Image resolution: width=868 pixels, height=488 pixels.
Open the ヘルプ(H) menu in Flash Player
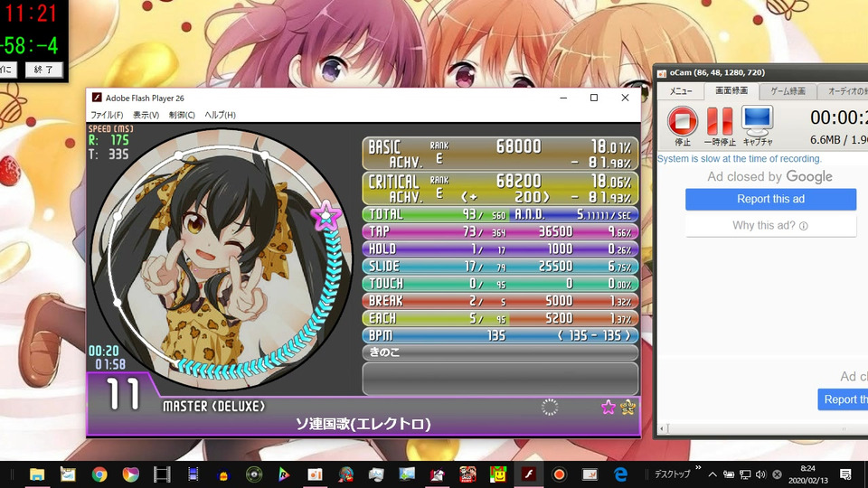click(220, 115)
